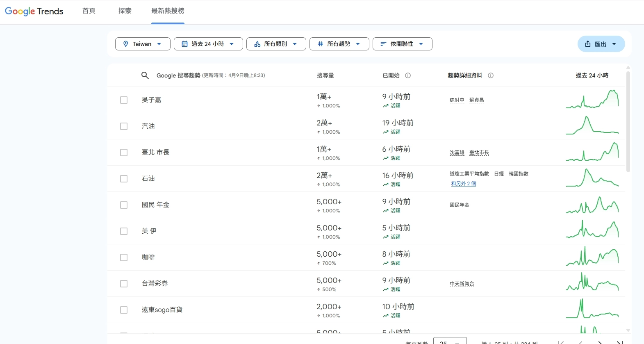Viewport: 644px width, 344px height.
Task: Click the 沈富雄 trend detail link
Action: click(x=457, y=153)
